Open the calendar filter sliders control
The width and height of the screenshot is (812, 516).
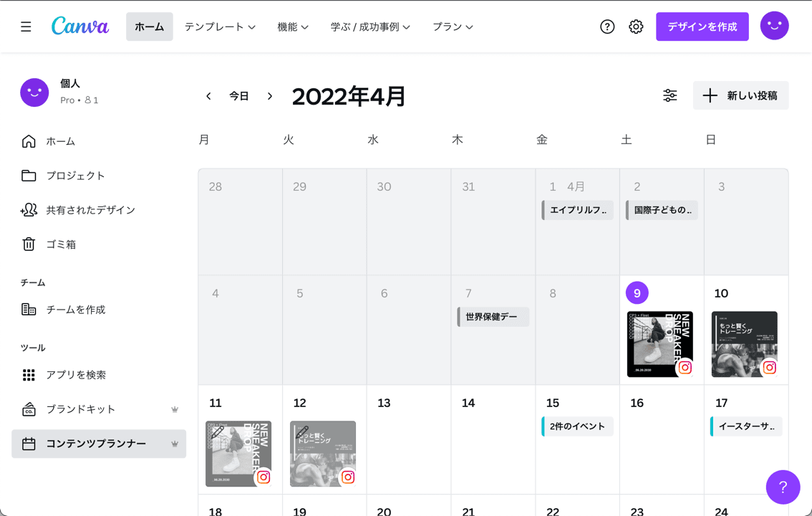coord(670,95)
